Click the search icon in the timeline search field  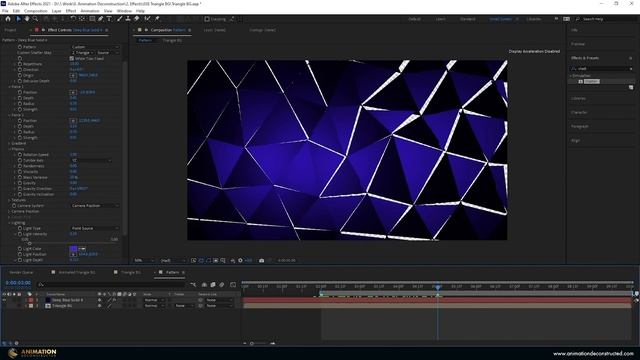[41, 284]
